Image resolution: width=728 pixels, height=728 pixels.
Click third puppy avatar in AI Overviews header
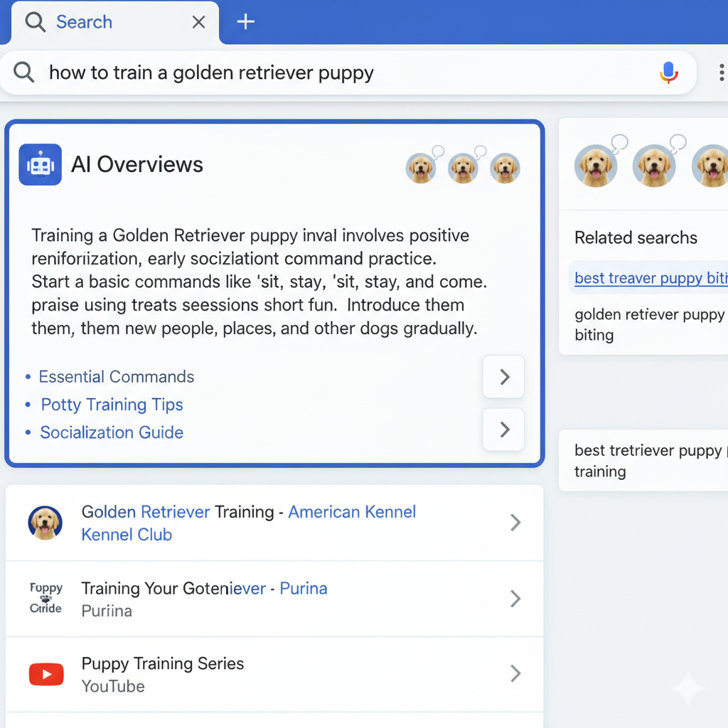pos(505,168)
